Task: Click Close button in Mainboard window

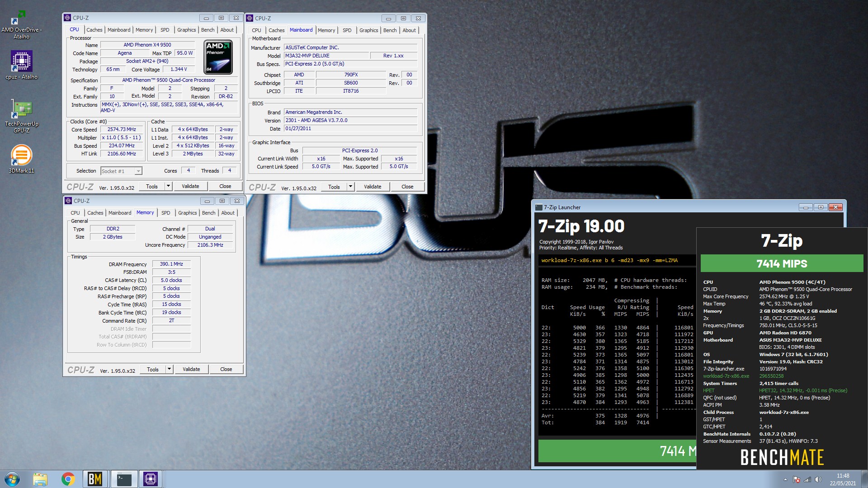Action: (407, 187)
